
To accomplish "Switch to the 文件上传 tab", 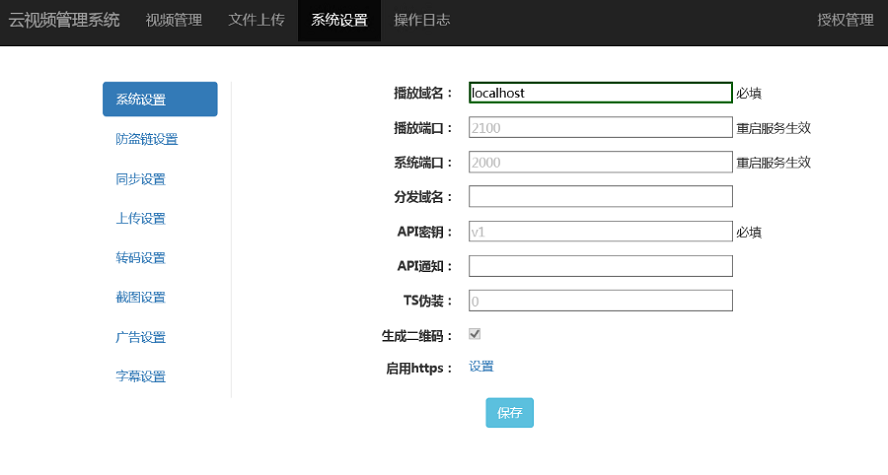I will pos(256,20).
